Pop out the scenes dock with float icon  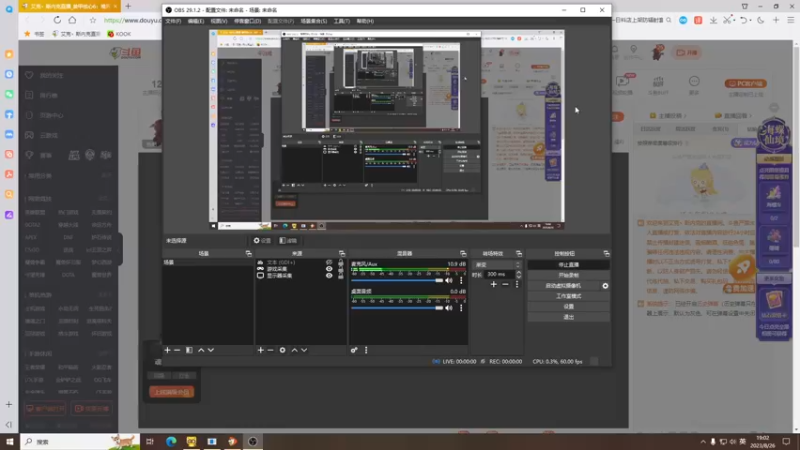(248, 254)
